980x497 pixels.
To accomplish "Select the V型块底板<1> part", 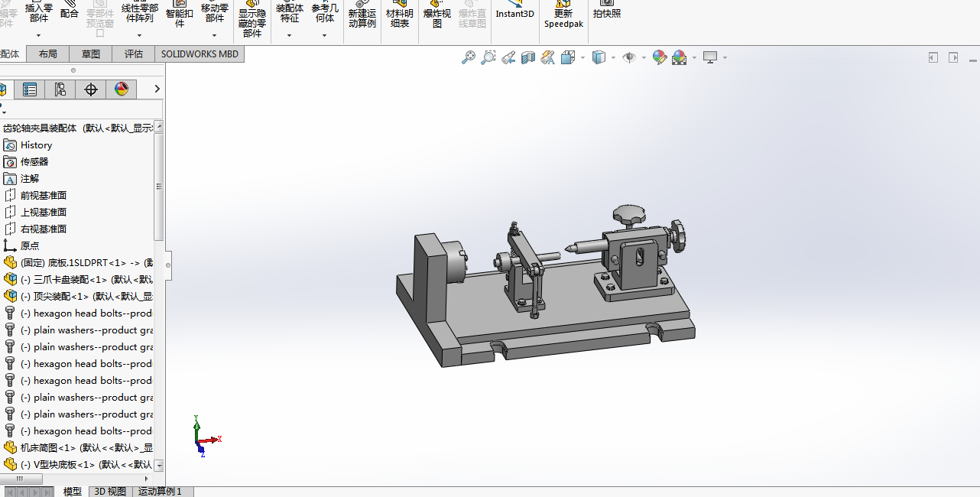I will pos(78,465).
